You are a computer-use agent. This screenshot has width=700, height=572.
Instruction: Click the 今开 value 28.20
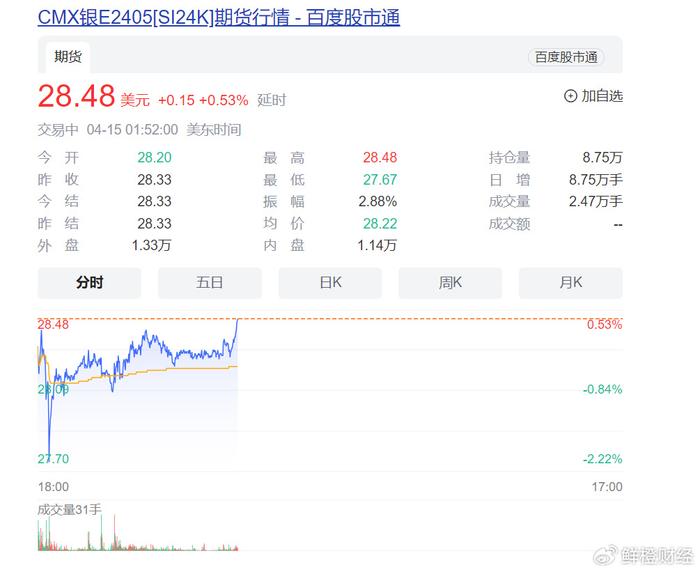154,158
